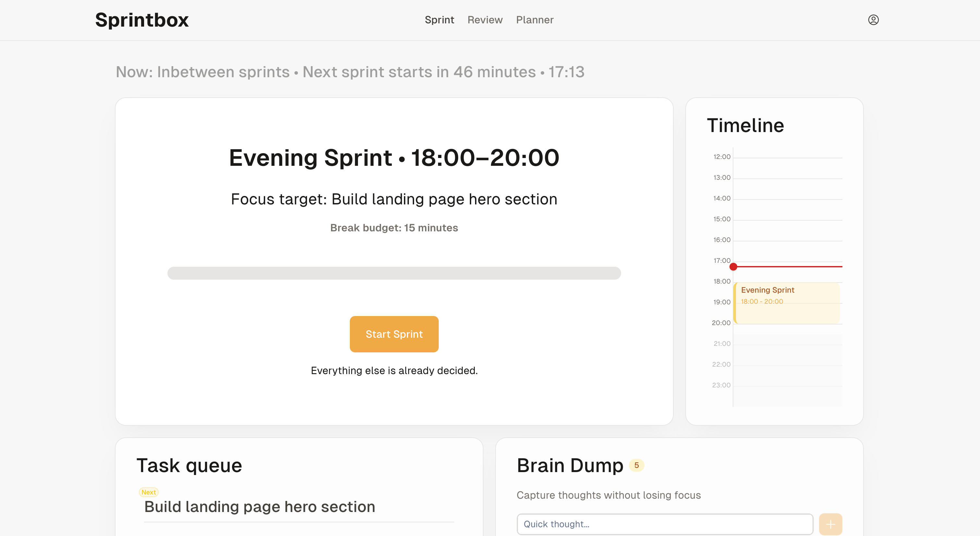Click the Break budget: 15 minutes label
The width and height of the screenshot is (980, 536).
(394, 228)
